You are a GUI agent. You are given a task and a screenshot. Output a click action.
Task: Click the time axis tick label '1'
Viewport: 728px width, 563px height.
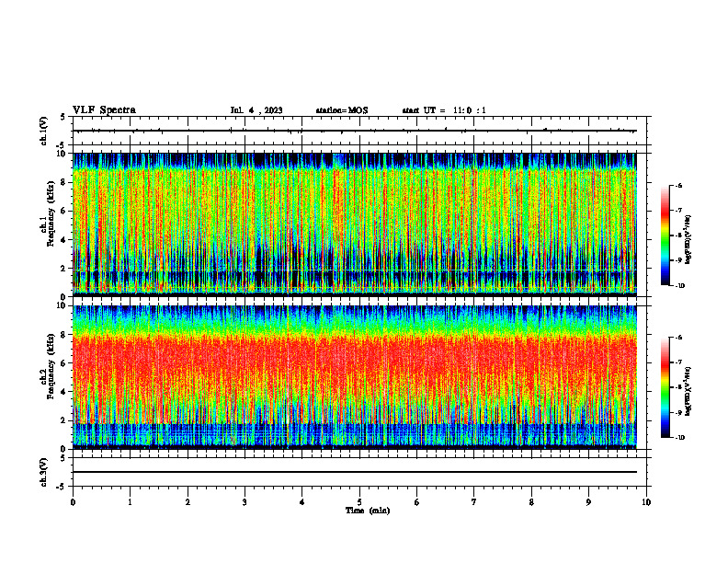tap(130, 502)
